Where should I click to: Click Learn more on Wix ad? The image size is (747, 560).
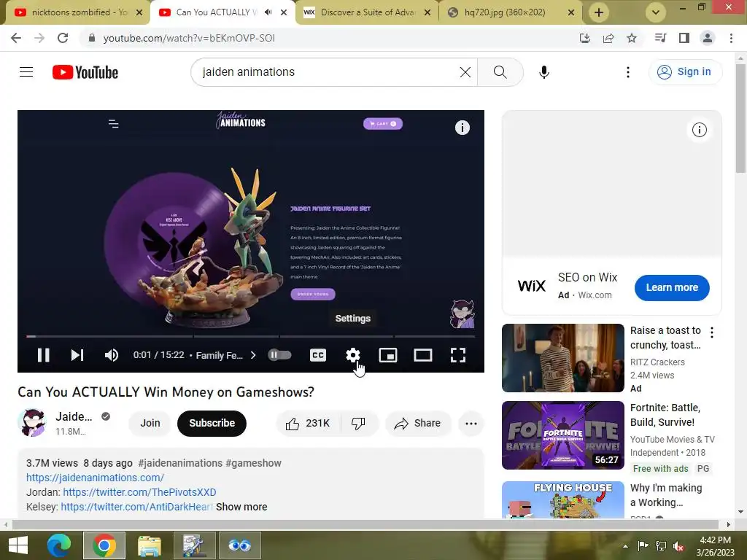coord(672,287)
